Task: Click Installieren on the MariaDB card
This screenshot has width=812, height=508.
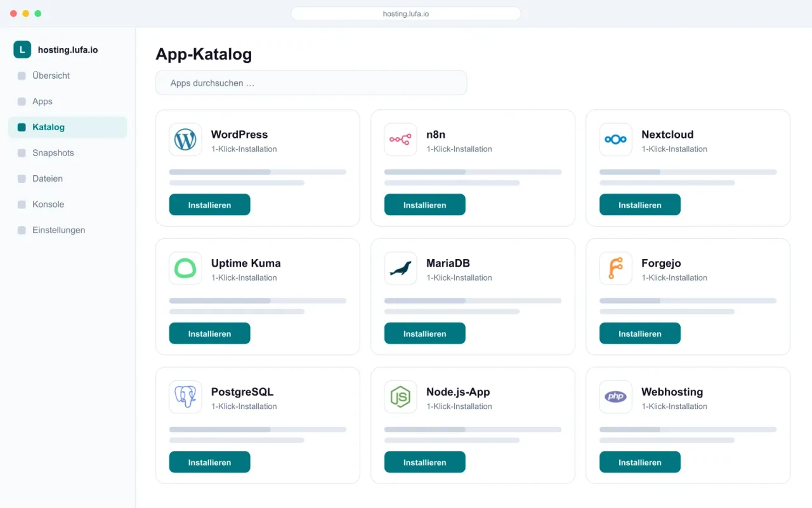Action: coord(424,333)
